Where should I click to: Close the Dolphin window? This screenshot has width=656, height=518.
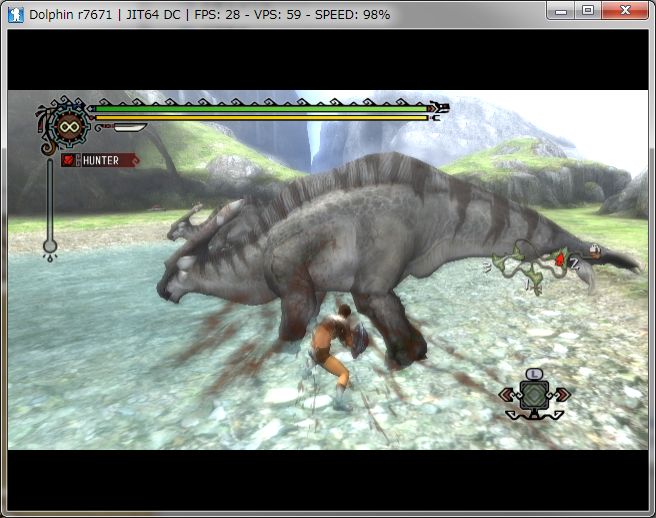tap(625, 10)
